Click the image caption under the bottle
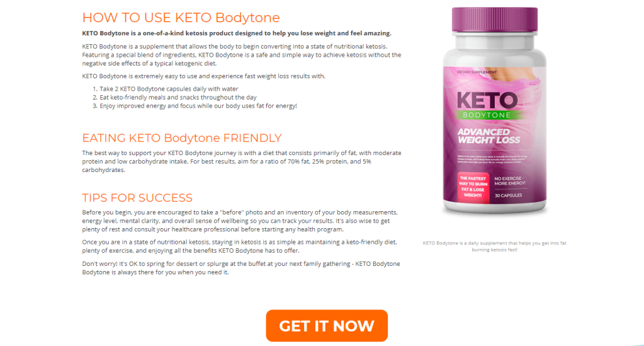The height and width of the screenshot is (346, 644). 495,246
